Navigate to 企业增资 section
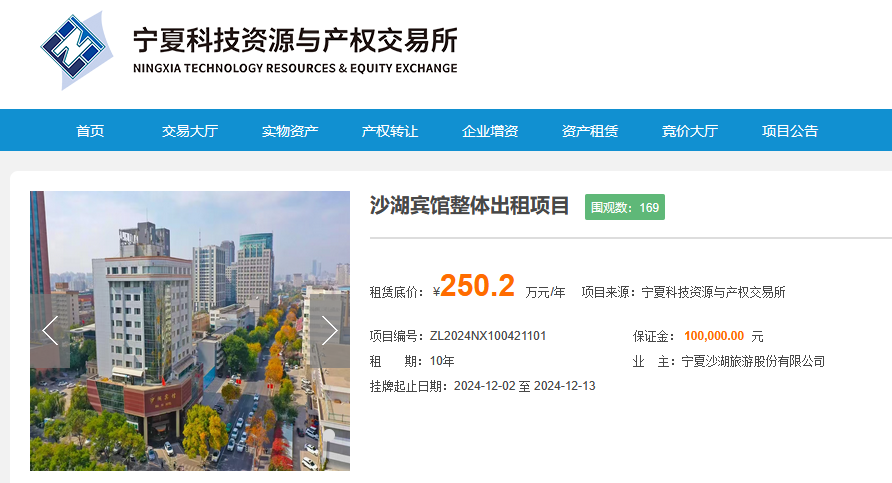The image size is (892, 483). 490,131
